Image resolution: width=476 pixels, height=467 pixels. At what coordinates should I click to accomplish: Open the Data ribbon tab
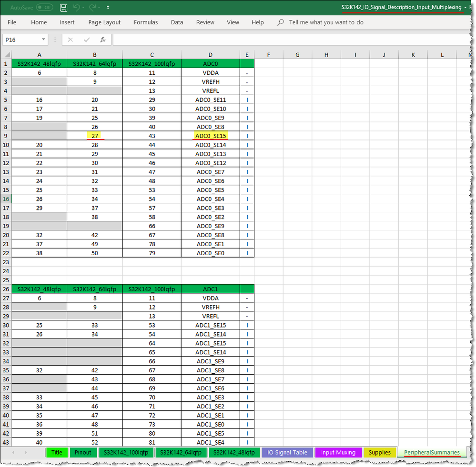tap(177, 22)
